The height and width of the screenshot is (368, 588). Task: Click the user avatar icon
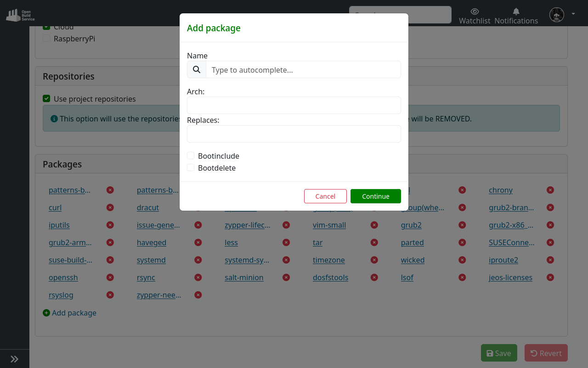point(556,14)
